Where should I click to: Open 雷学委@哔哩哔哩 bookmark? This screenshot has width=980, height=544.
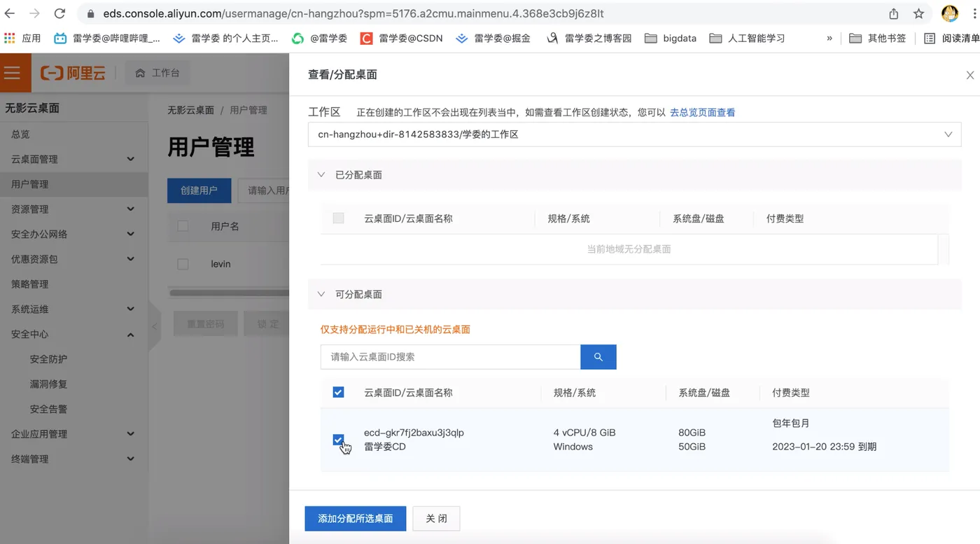(x=107, y=39)
